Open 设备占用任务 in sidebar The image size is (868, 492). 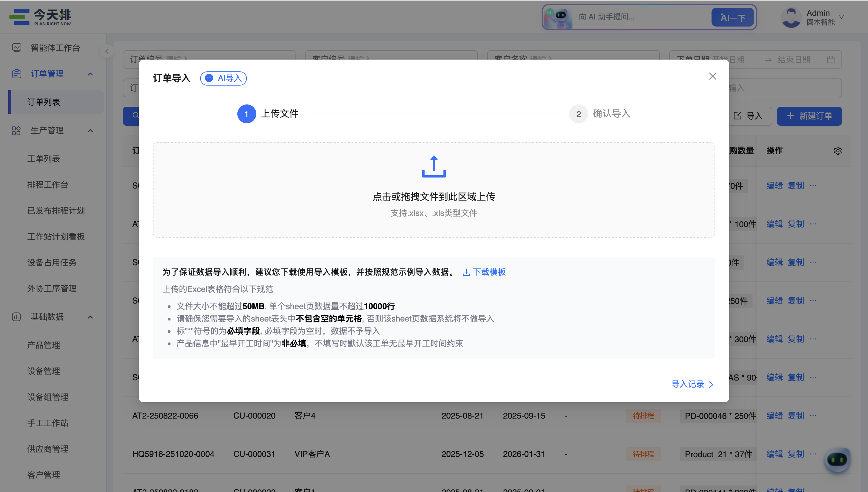click(52, 263)
